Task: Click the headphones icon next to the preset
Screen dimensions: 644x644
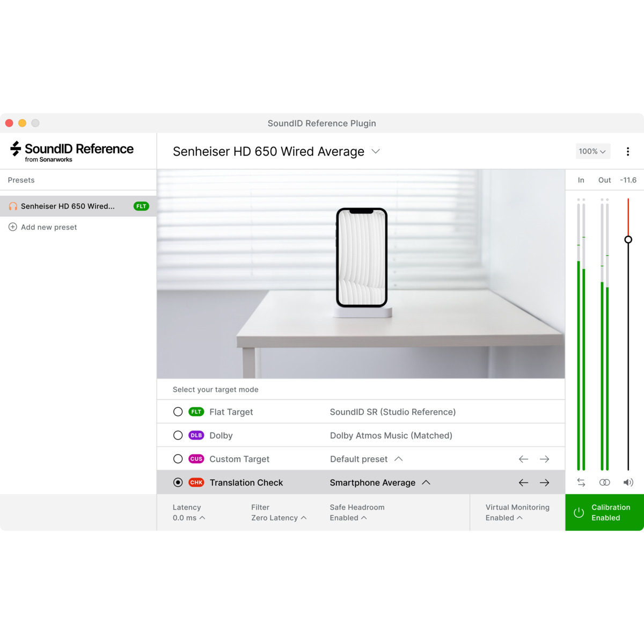Action: pos(13,206)
